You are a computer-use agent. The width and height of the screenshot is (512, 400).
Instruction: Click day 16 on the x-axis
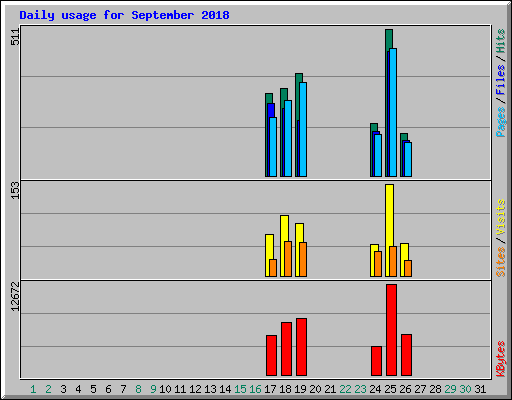point(255,389)
